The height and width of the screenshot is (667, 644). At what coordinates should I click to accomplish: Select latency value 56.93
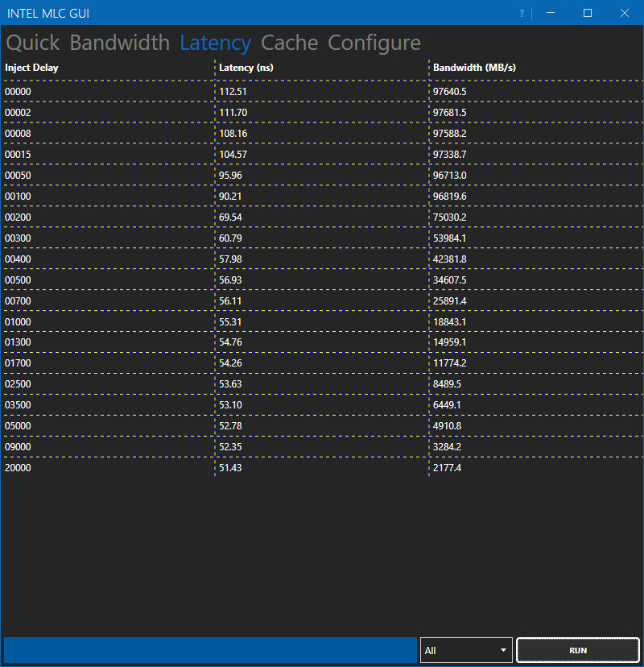click(x=230, y=280)
